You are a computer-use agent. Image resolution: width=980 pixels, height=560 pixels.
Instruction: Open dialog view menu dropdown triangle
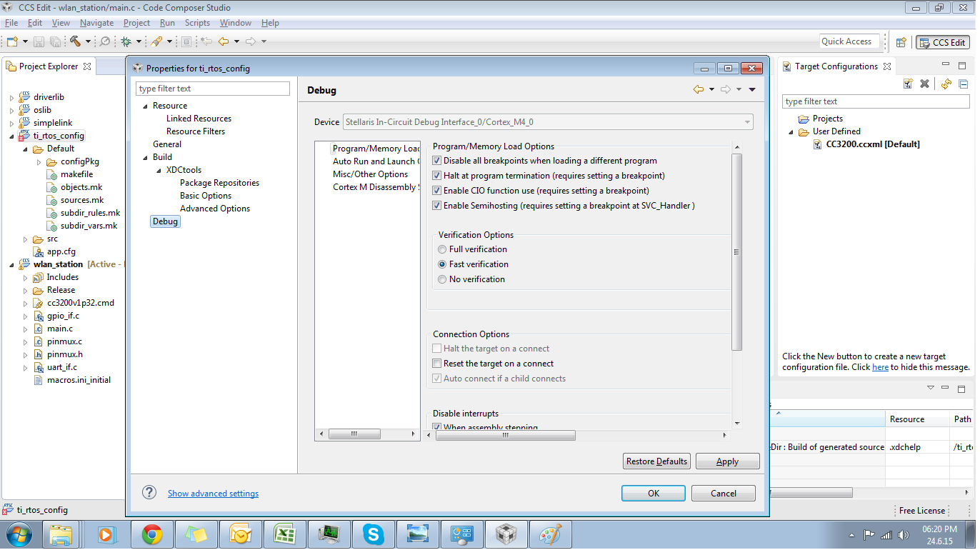[751, 90]
